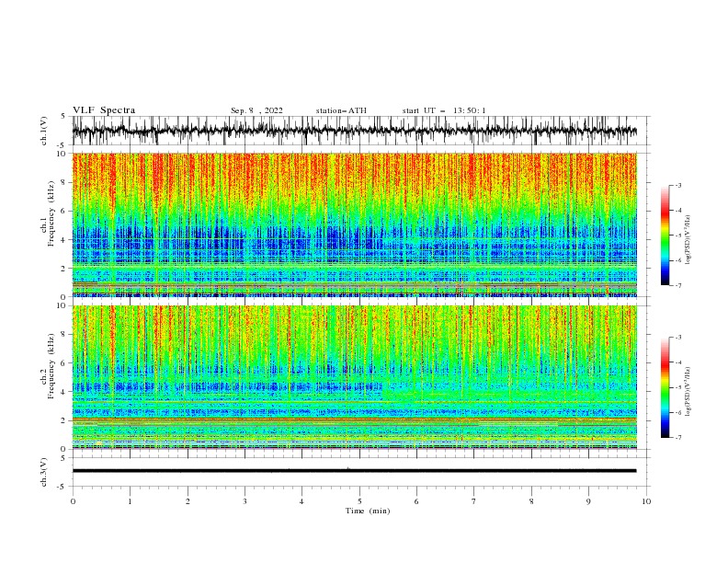Click the ch.2 spectrogram "6" kHz tick label
The width and height of the screenshot is (728, 563).
64,363
